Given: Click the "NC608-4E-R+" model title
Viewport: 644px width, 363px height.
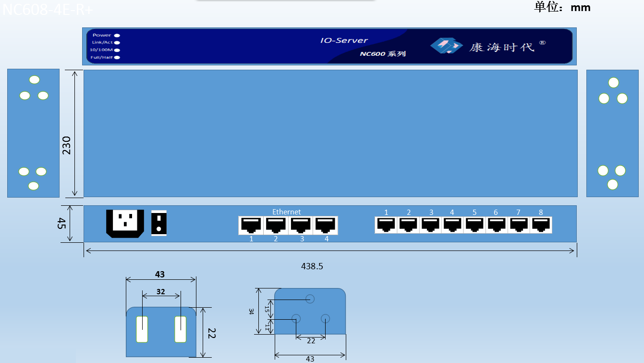Looking at the screenshot, I should pos(48,10).
